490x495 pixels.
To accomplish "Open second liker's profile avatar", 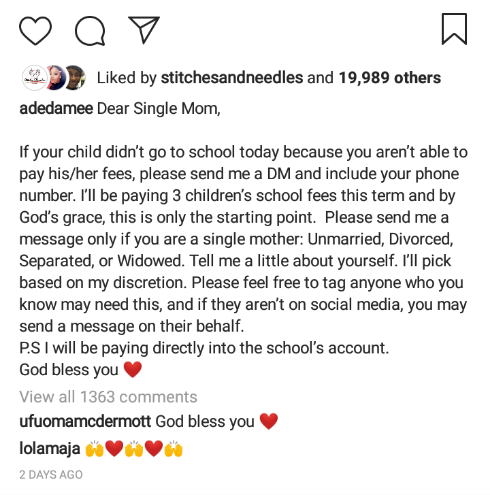I will click(55, 78).
